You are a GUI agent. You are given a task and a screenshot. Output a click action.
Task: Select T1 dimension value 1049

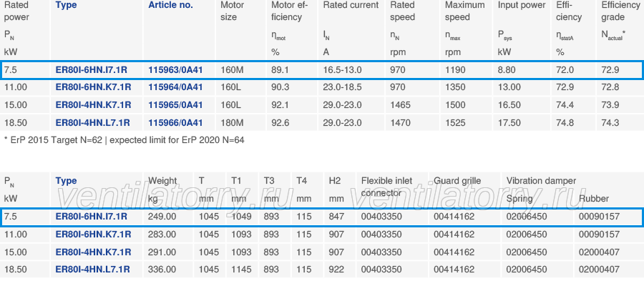point(241,217)
